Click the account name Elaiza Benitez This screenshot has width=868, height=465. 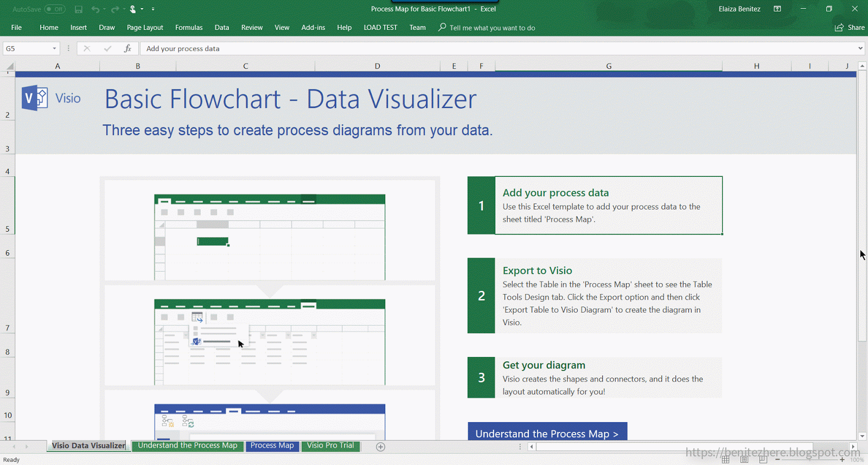click(x=739, y=9)
